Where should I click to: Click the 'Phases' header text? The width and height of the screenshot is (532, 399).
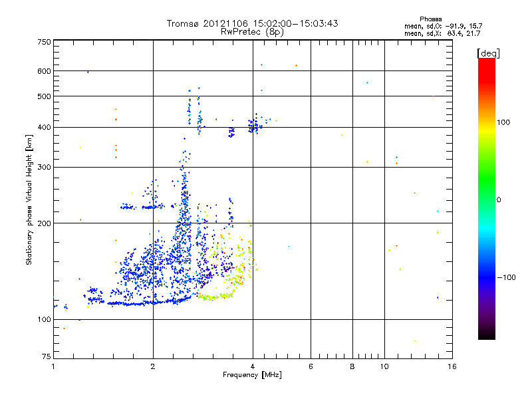[x=430, y=19]
